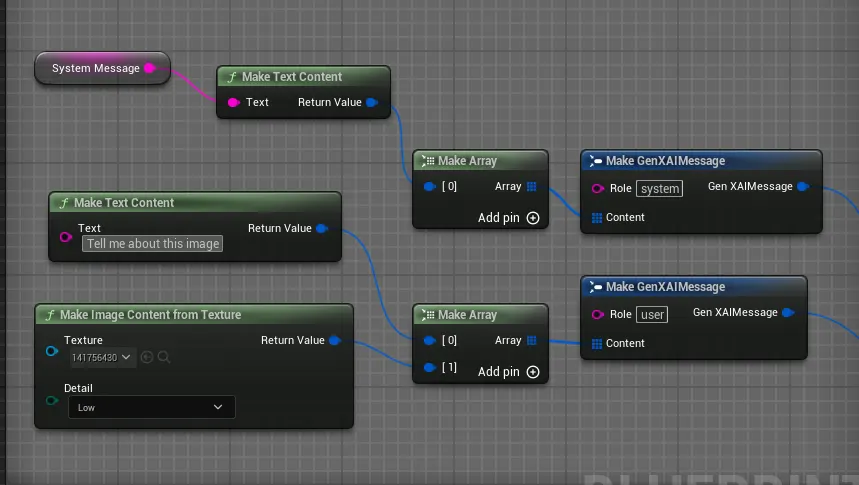Click [0] input pin on upper Make Array
Viewport: 859px width, 485px height.
[430, 186]
